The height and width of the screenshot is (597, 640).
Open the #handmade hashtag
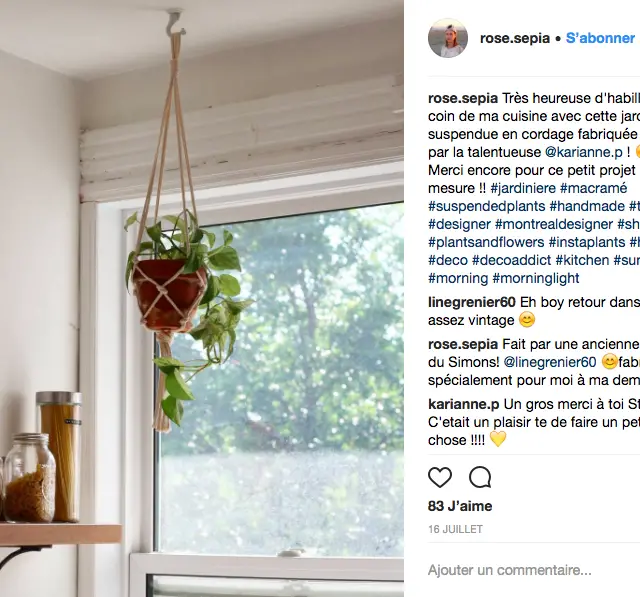pos(587,206)
